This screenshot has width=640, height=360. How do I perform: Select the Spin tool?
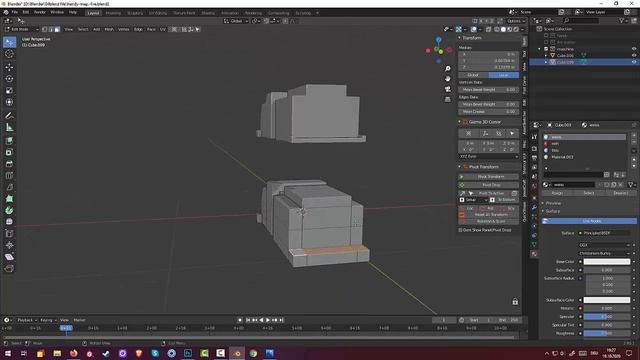point(9,211)
